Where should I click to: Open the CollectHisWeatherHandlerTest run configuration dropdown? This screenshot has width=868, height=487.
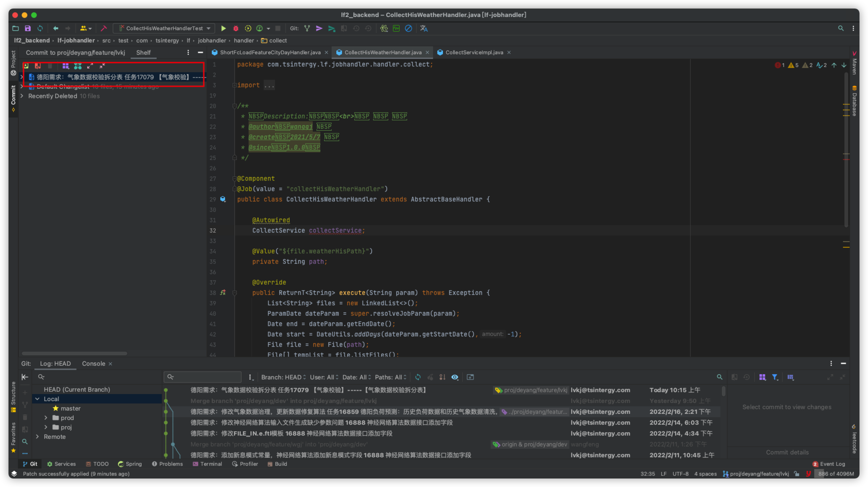click(164, 28)
